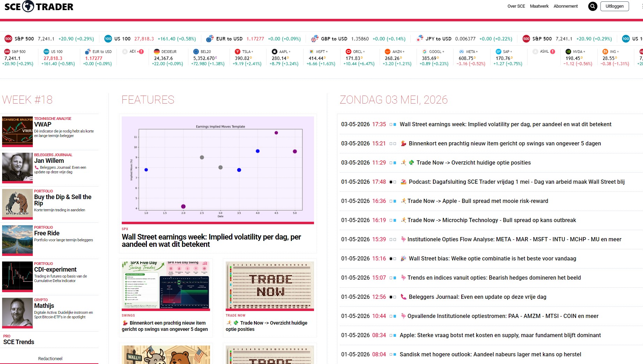
Task: Click the SWINGS category label
Action: 128,316
